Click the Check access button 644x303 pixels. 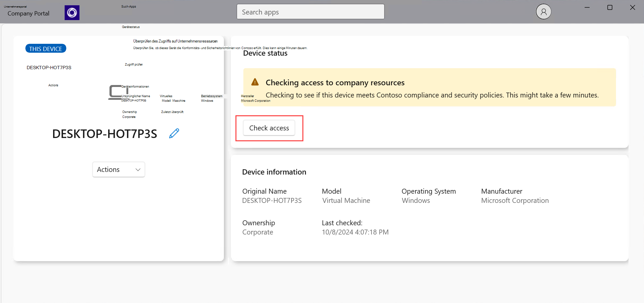click(269, 128)
